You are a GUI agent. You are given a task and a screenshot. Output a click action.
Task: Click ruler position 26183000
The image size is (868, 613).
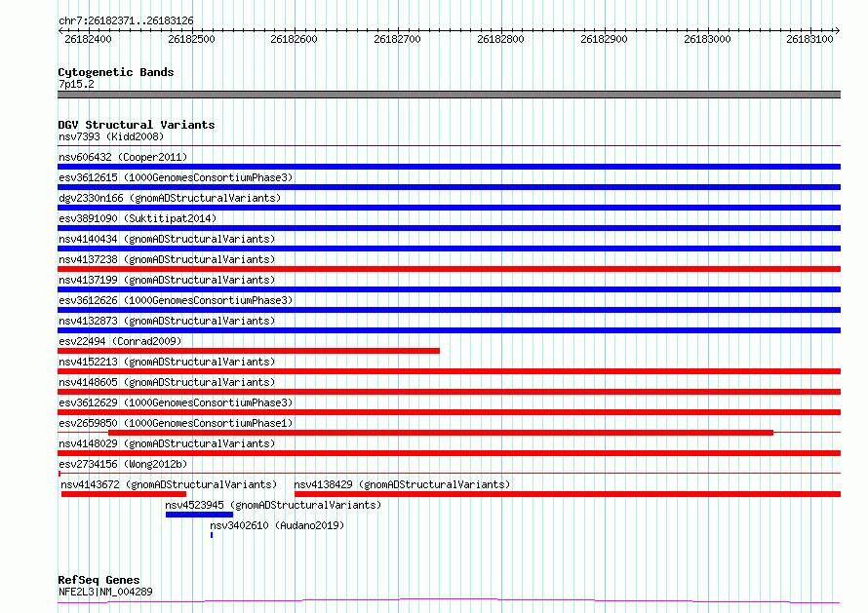[707, 39]
